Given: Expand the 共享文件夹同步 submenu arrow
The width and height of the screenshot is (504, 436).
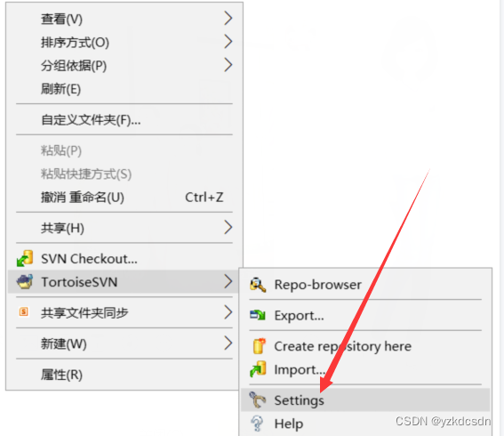Looking at the screenshot, I should coord(228,312).
